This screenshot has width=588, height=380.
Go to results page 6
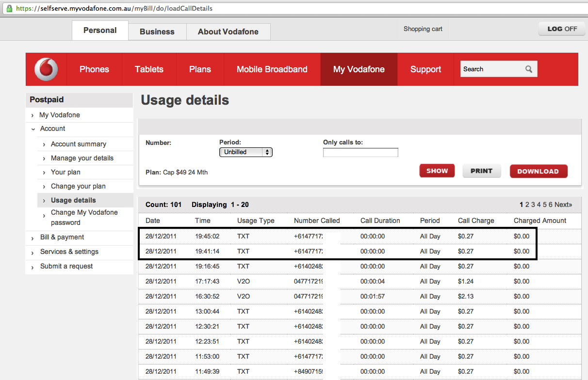551,205
